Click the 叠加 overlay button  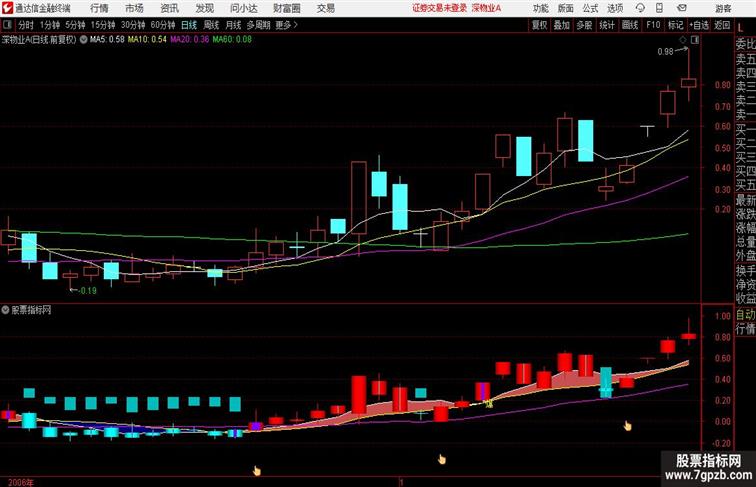click(562, 25)
